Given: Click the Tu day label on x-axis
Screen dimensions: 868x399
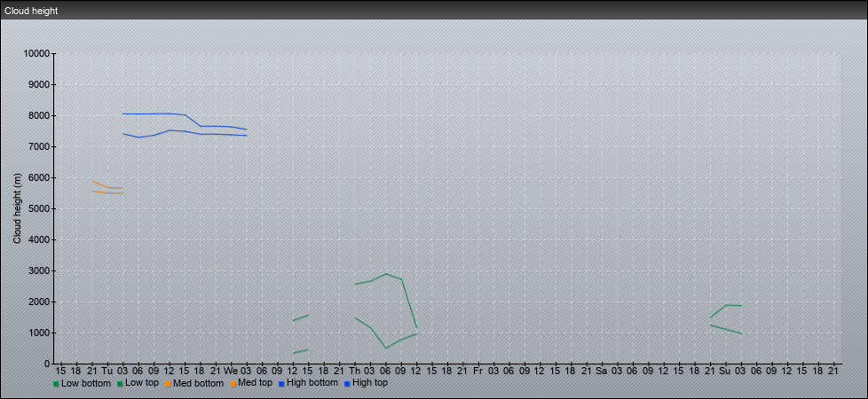Looking at the screenshot, I should tap(107, 372).
